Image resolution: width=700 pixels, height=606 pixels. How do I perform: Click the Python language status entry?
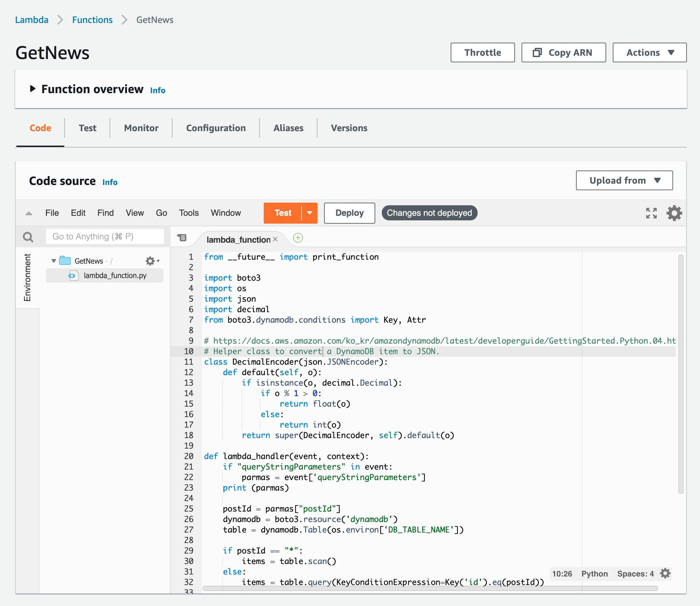[x=594, y=574]
